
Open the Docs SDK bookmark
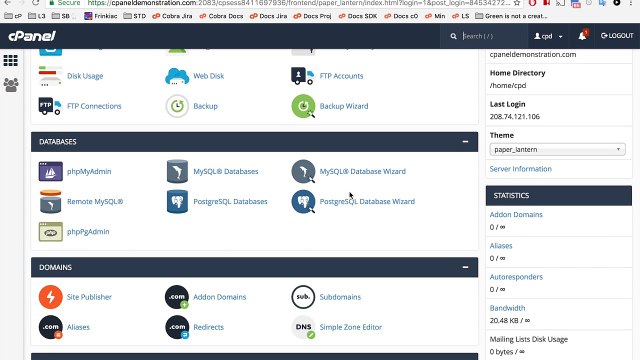[x=358, y=16]
